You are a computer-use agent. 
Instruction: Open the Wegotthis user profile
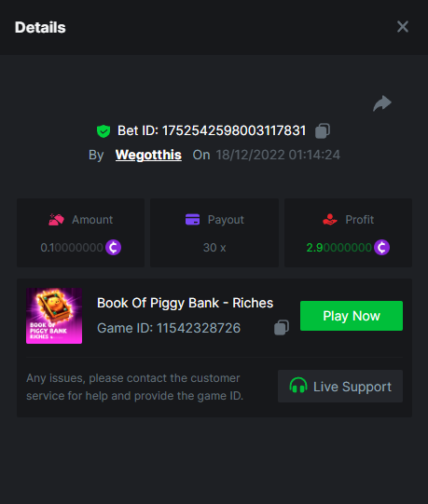click(148, 155)
